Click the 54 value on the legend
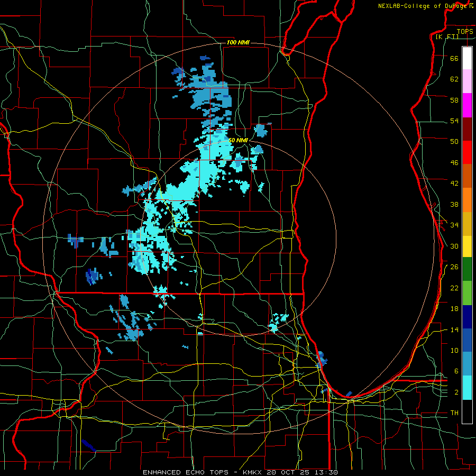 pyautogui.click(x=454, y=121)
